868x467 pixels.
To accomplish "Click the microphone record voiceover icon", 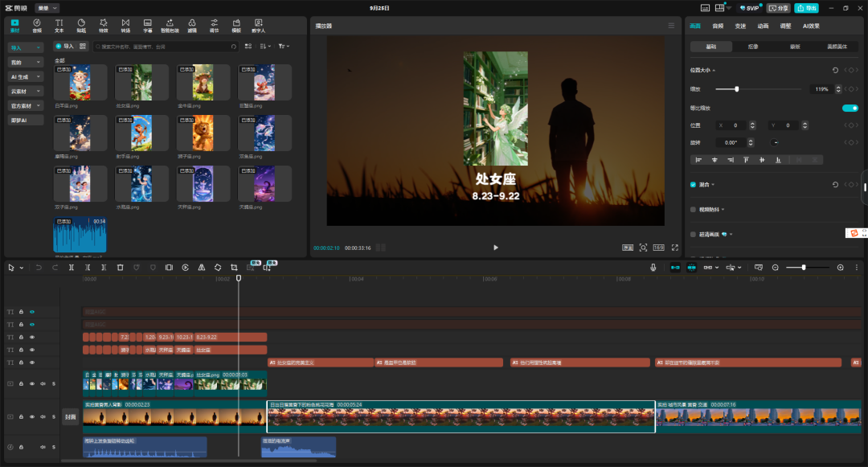I will coord(653,267).
